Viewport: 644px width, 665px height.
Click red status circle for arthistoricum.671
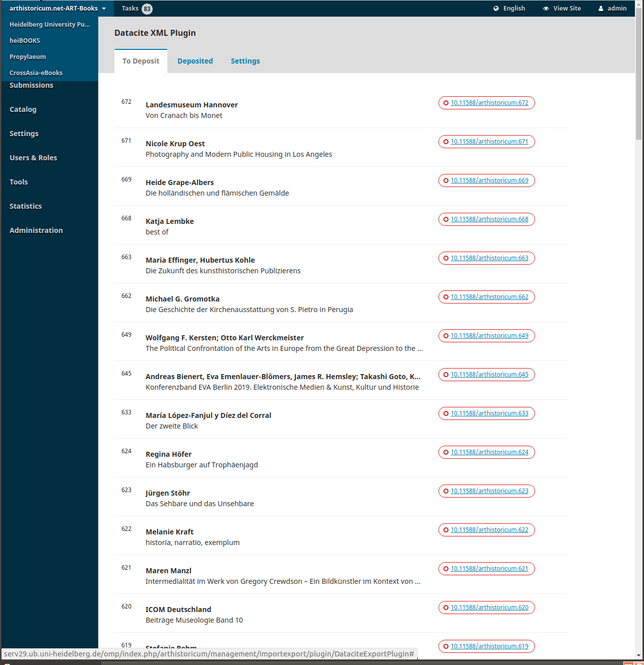pyautogui.click(x=446, y=142)
